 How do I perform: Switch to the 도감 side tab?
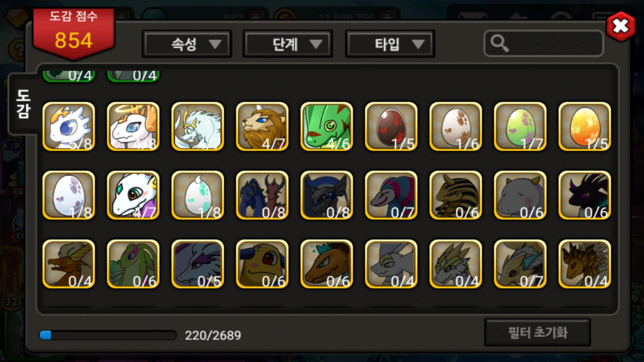click(23, 104)
